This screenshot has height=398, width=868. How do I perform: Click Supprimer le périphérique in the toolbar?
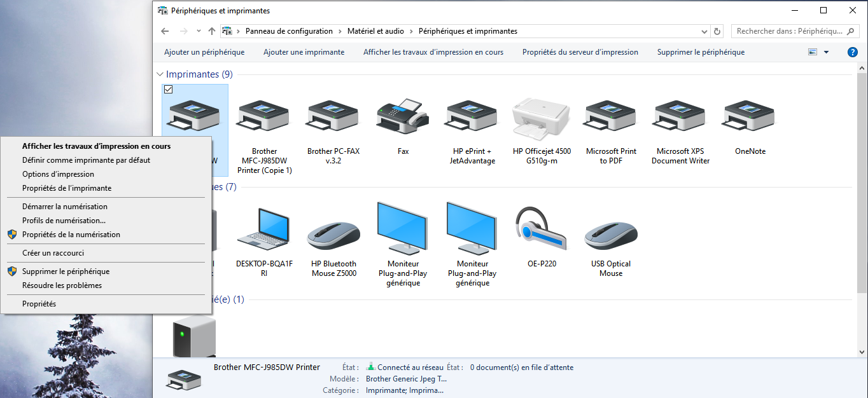click(x=701, y=52)
